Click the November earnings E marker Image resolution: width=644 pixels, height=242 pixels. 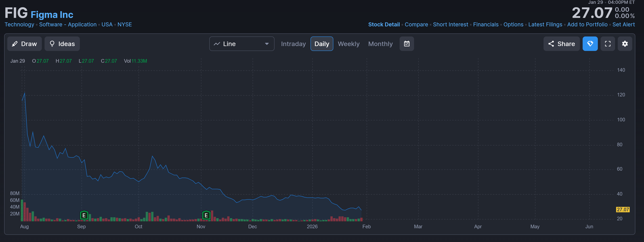click(206, 215)
